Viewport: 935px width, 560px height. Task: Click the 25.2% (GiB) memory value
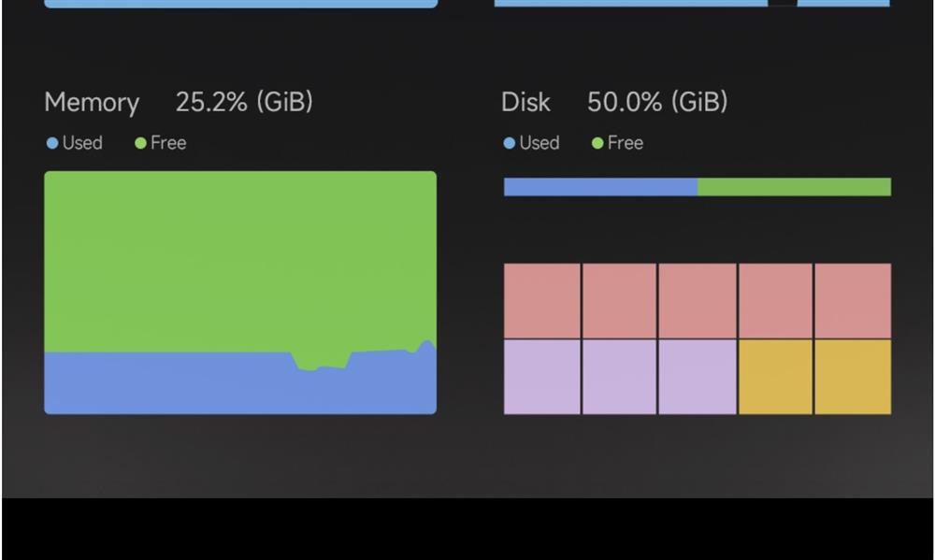pos(244,102)
